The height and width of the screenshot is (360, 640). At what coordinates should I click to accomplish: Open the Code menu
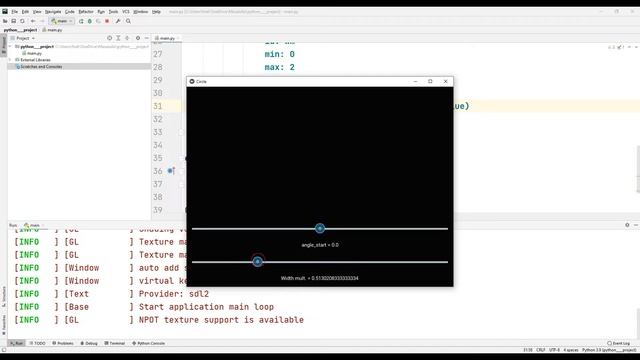[70, 12]
